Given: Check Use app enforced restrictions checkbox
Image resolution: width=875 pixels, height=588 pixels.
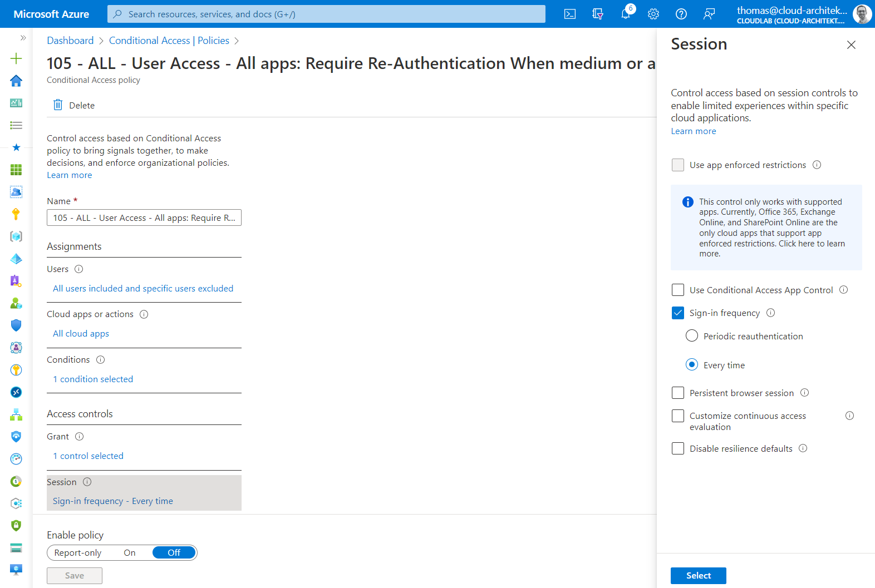Looking at the screenshot, I should click(x=678, y=165).
